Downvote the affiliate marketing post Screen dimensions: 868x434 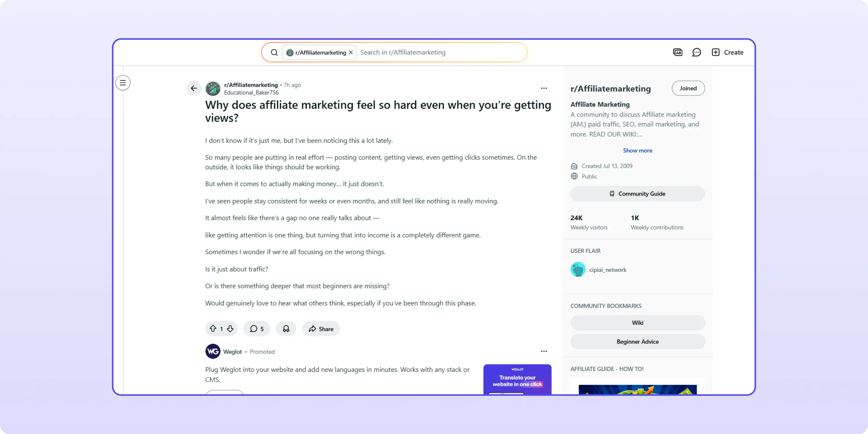pyautogui.click(x=230, y=329)
